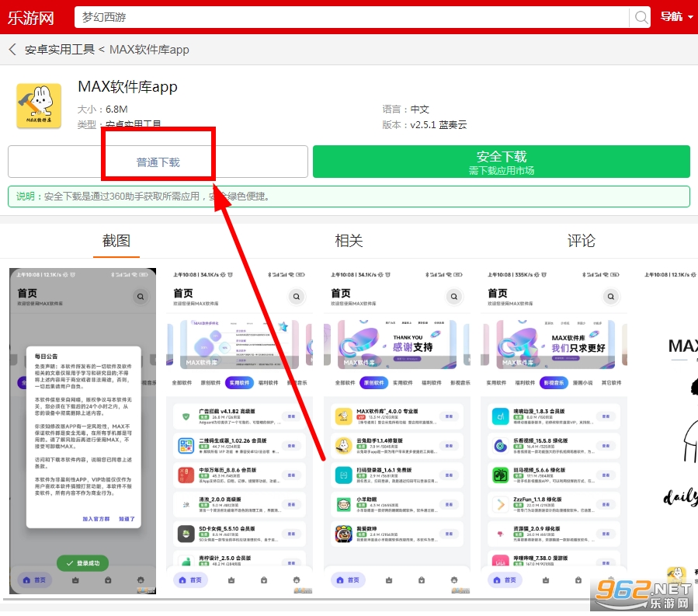Click the green 安全下载 button
Image resolution: width=698 pixels, height=616 pixels.
coord(502,162)
